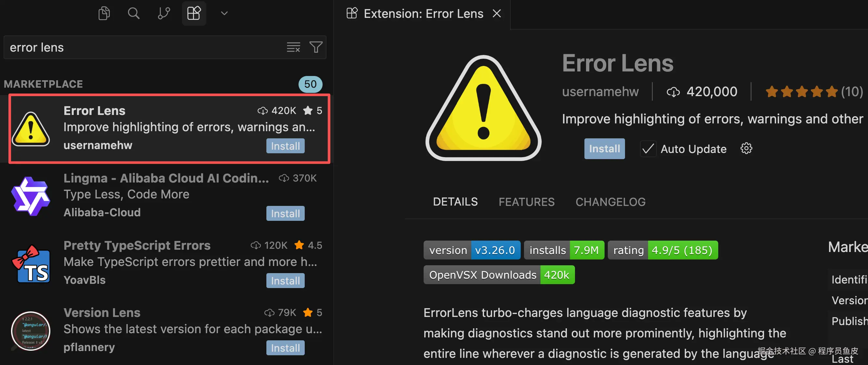This screenshot has height=365, width=868.
Task: Click the usernamehw publisher link
Action: 600,92
